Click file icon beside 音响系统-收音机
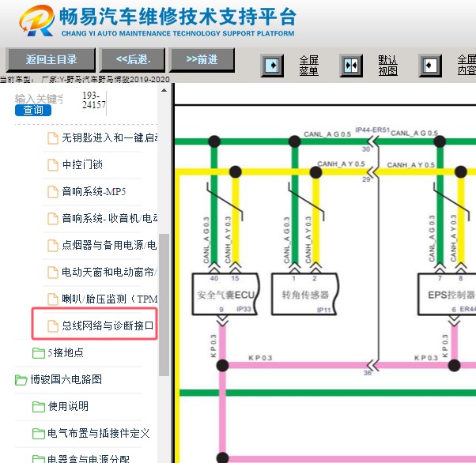Screen dimensions: 476x463 point(53,218)
